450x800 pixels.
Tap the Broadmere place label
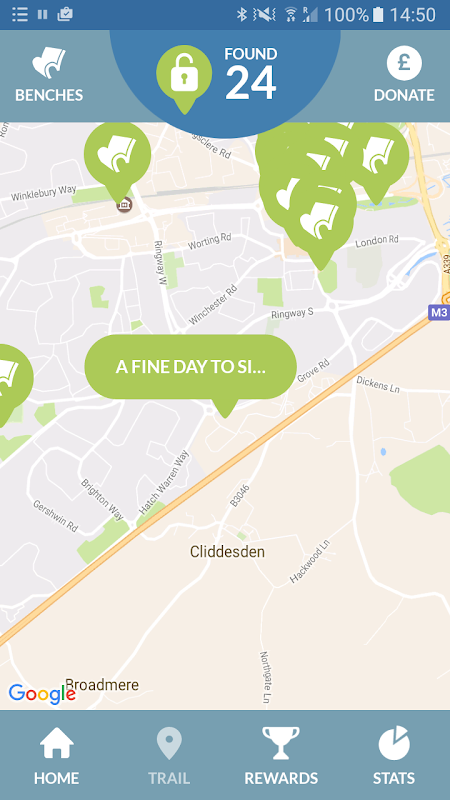(x=102, y=684)
